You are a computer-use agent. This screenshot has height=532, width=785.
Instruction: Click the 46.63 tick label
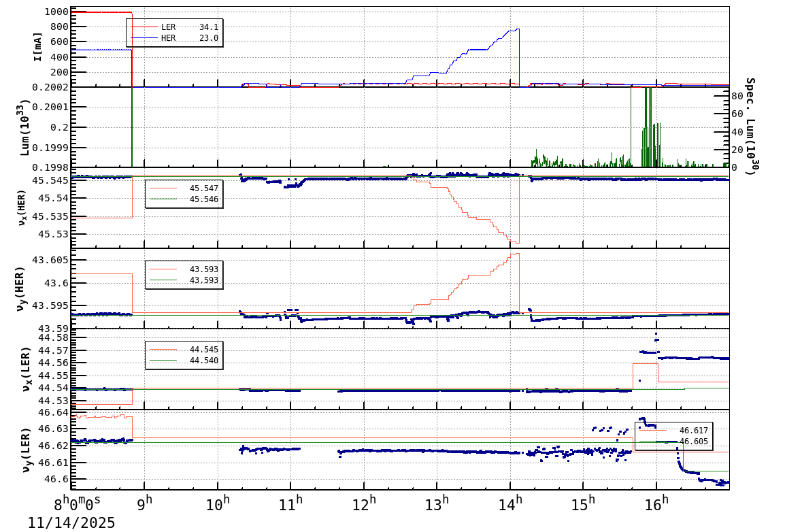click(54, 429)
